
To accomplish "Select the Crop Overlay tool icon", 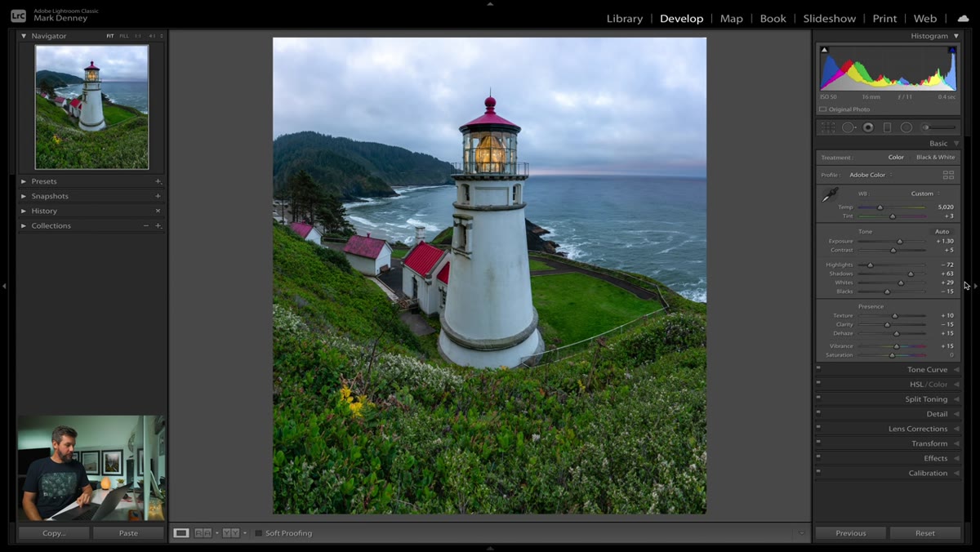I will pos(828,127).
